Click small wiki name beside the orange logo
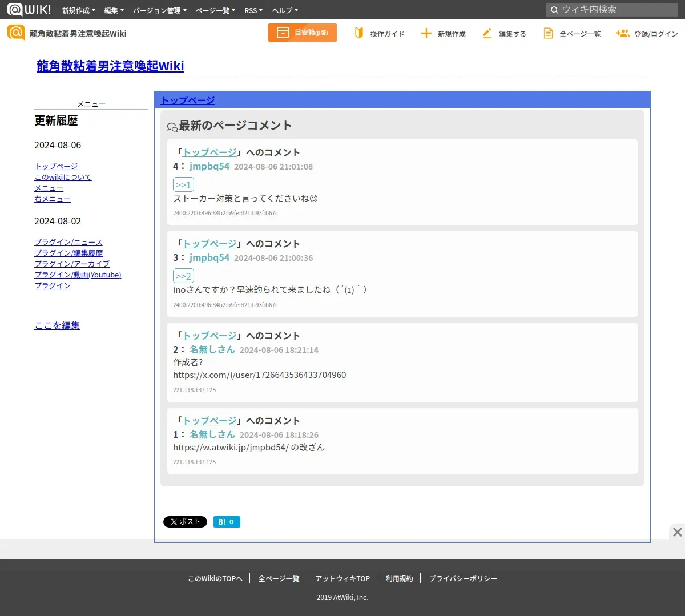This screenshot has height=616, width=685. (78, 33)
